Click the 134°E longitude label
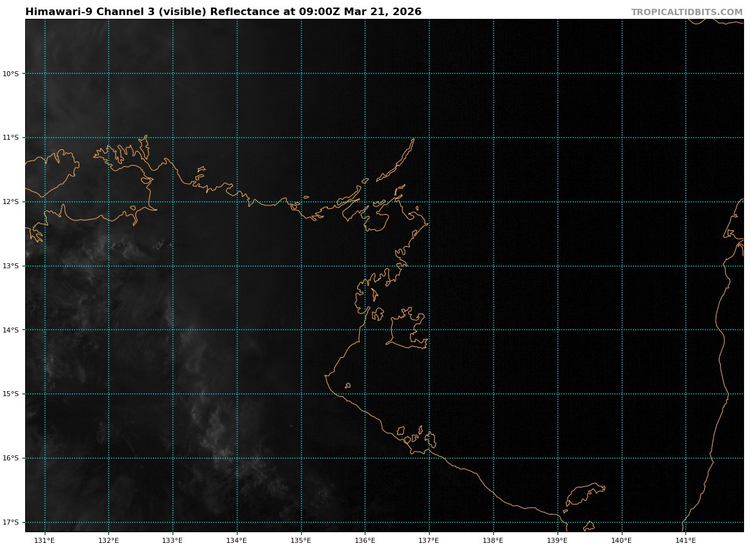The width and height of the screenshot is (756, 546). tap(237, 540)
